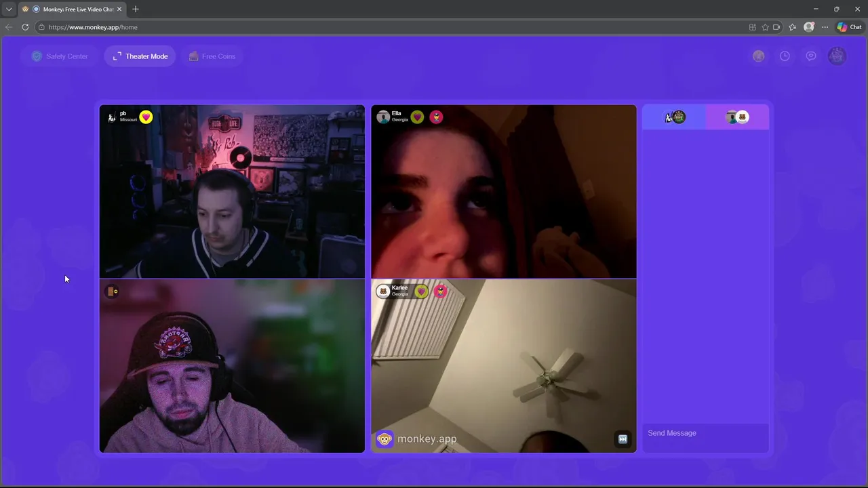View site information lock icon

point(41,27)
